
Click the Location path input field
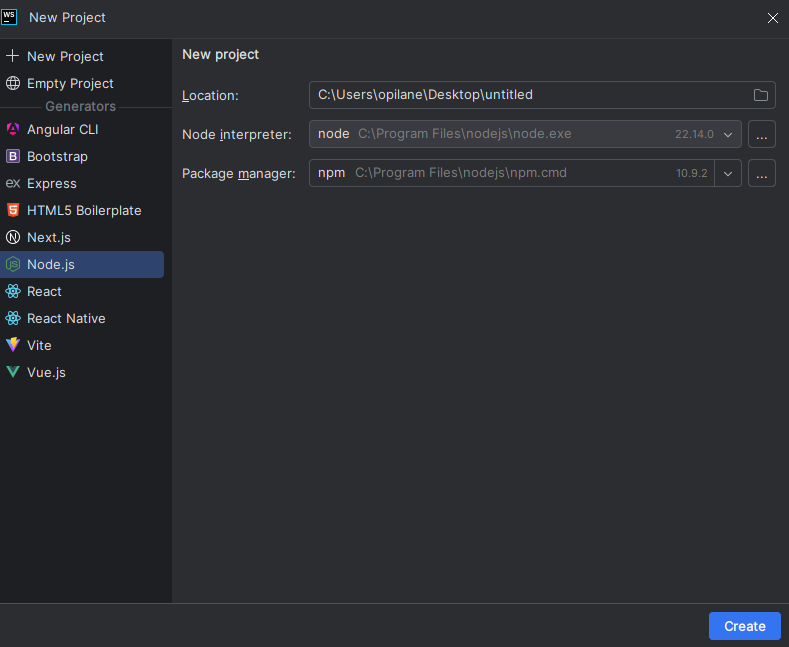(x=542, y=95)
